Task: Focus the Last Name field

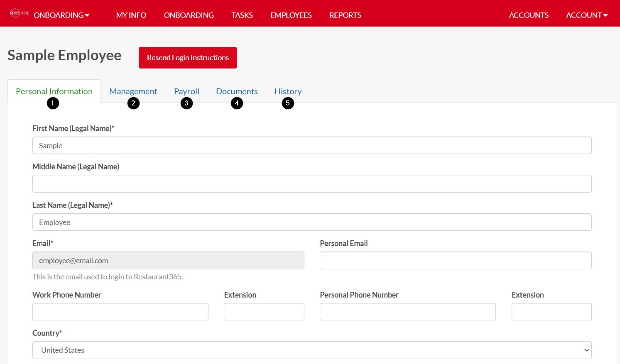Action: click(312, 222)
